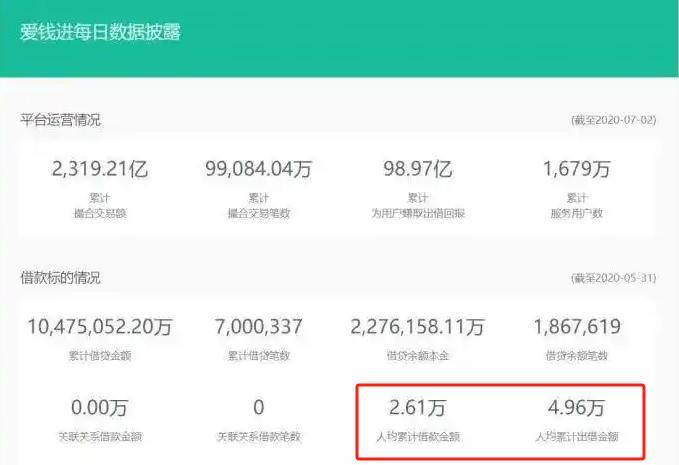Viewport: 679px width, 465px height.
Task: Click the 借贷余额本金 label
Action: click(417, 356)
